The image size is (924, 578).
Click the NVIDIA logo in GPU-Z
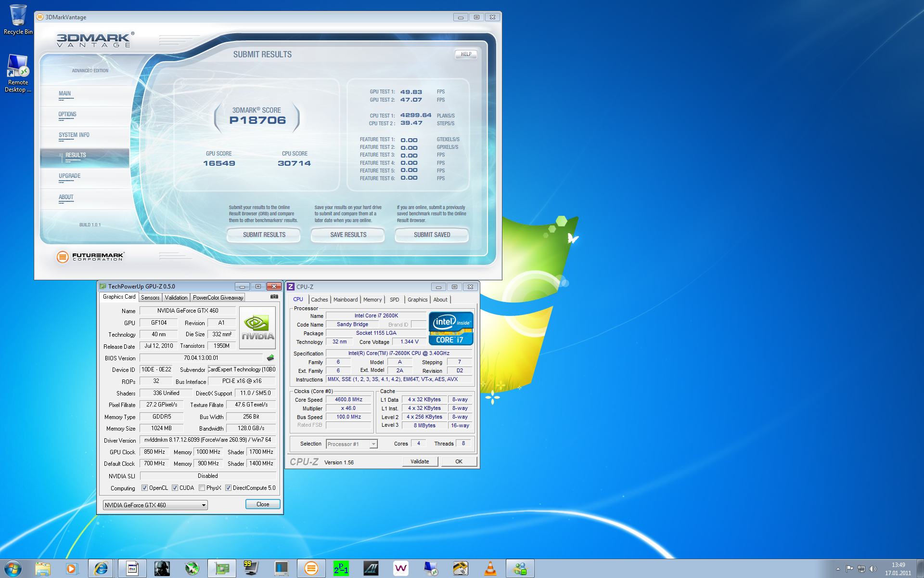(x=257, y=328)
